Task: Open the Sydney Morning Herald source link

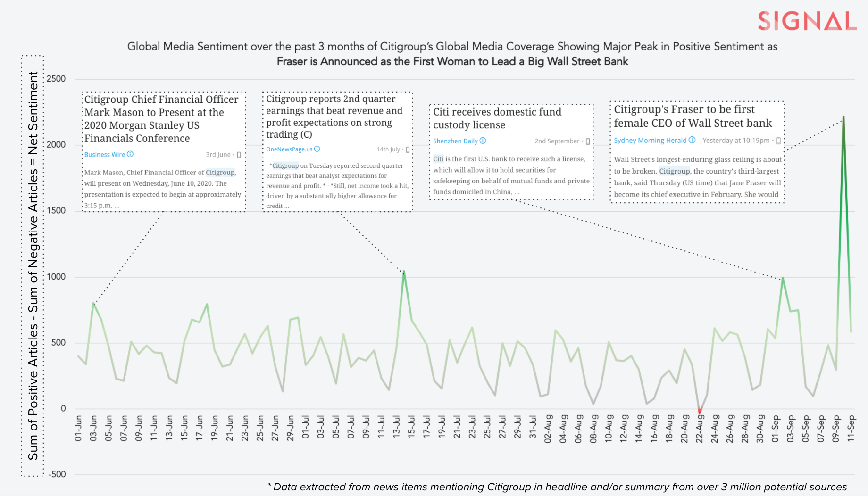Action: (x=650, y=141)
